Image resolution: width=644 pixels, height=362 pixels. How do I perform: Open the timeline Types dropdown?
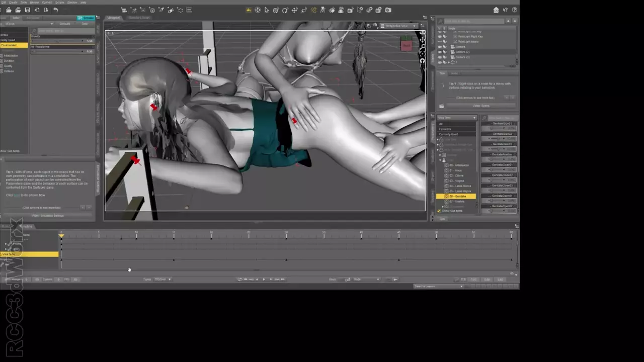(x=162, y=279)
